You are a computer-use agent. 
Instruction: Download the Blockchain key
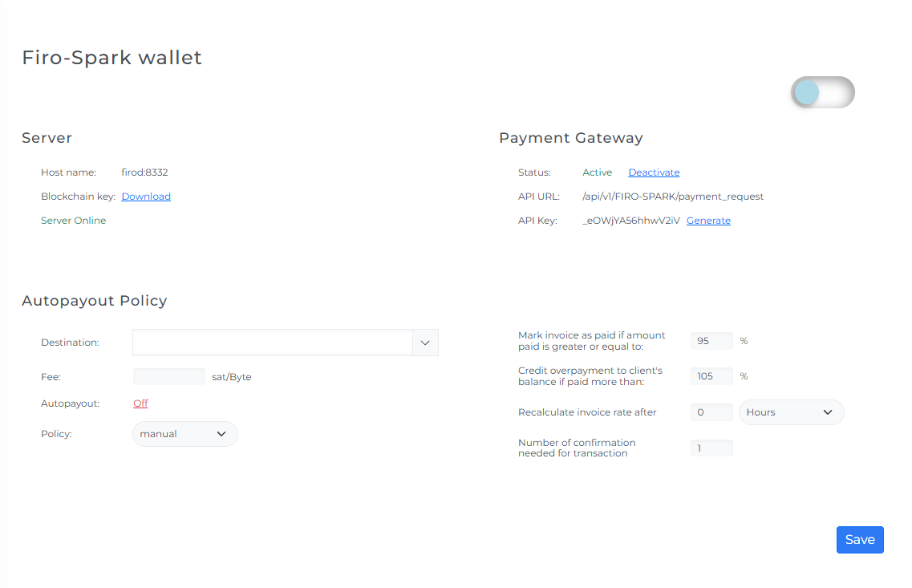pos(146,197)
